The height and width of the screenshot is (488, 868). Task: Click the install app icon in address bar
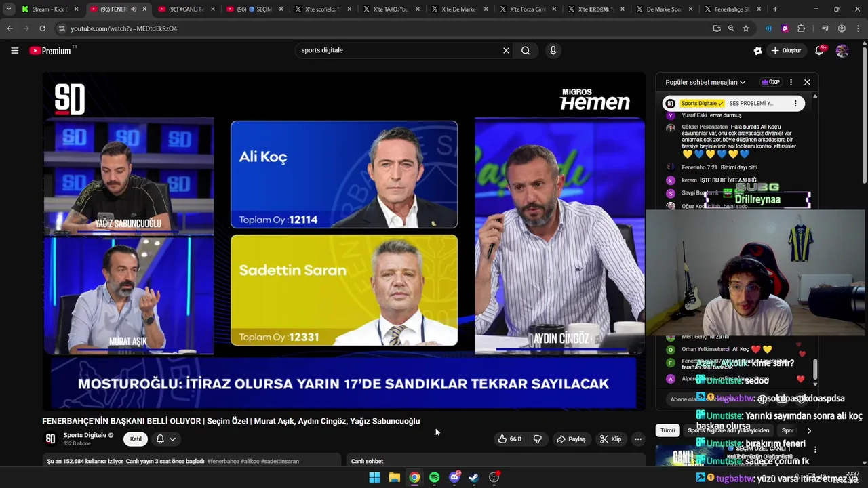(x=717, y=28)
